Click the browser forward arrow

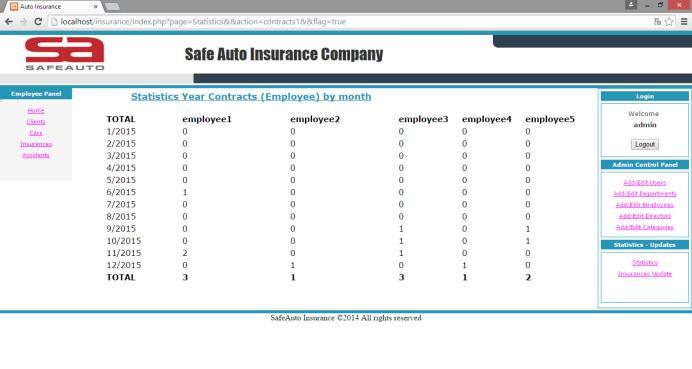click(x=23, y=22)
